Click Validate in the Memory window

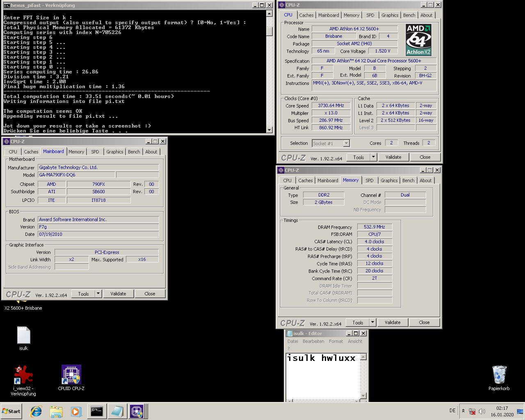point(393,322)
